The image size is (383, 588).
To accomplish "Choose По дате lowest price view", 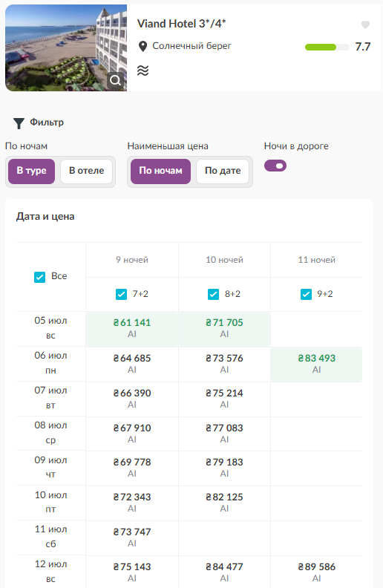I will [223, 171].
